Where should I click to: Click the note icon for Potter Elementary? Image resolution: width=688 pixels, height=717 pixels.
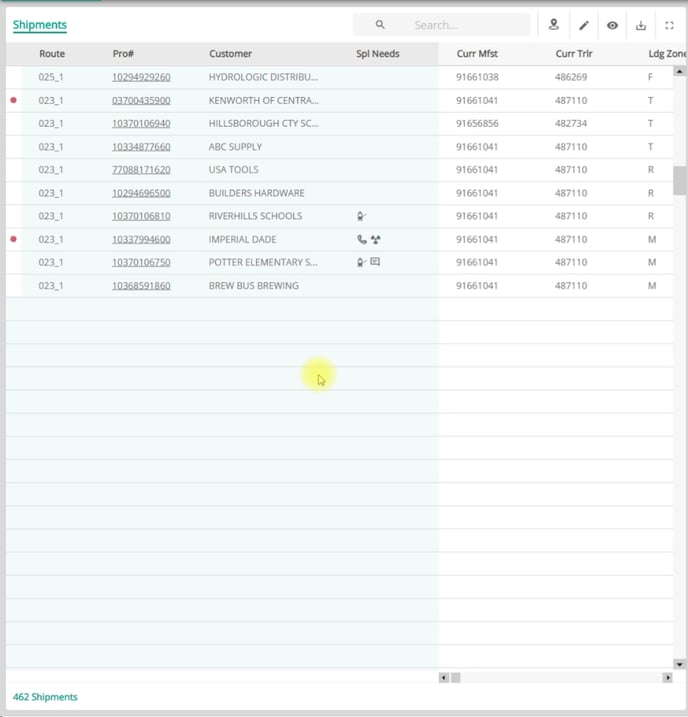click(375, 262)
